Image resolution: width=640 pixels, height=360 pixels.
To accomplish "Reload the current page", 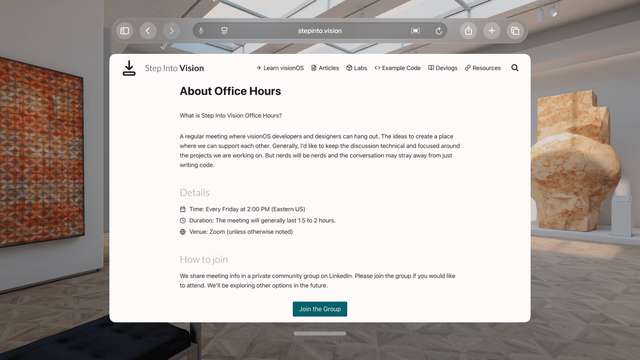I will pyautogui.click(x=438, y=31).
